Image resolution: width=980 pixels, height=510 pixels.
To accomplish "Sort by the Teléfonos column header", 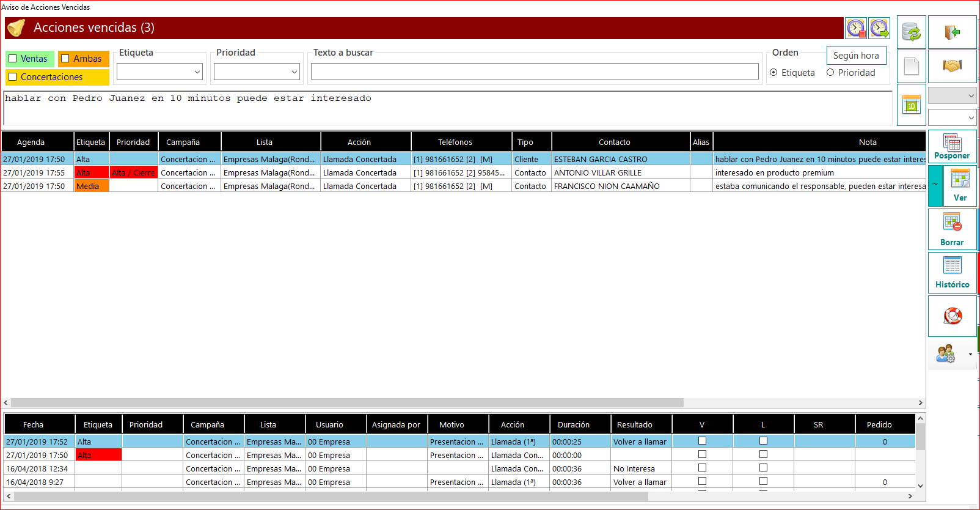I will click(461, 142).
